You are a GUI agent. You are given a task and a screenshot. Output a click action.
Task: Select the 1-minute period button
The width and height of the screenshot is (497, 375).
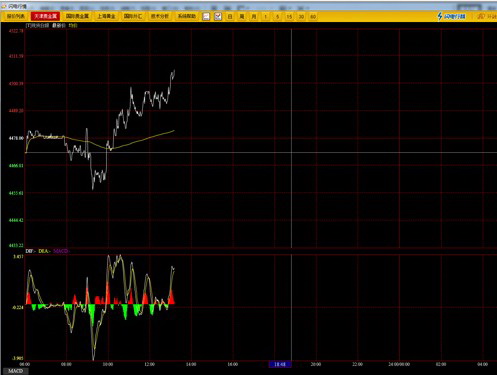[266, 16]
